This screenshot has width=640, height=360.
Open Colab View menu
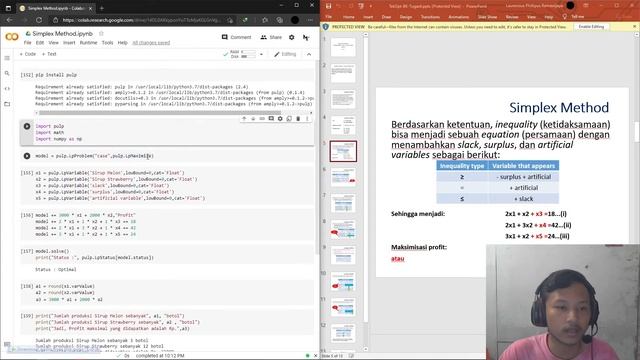pos(53,42)
